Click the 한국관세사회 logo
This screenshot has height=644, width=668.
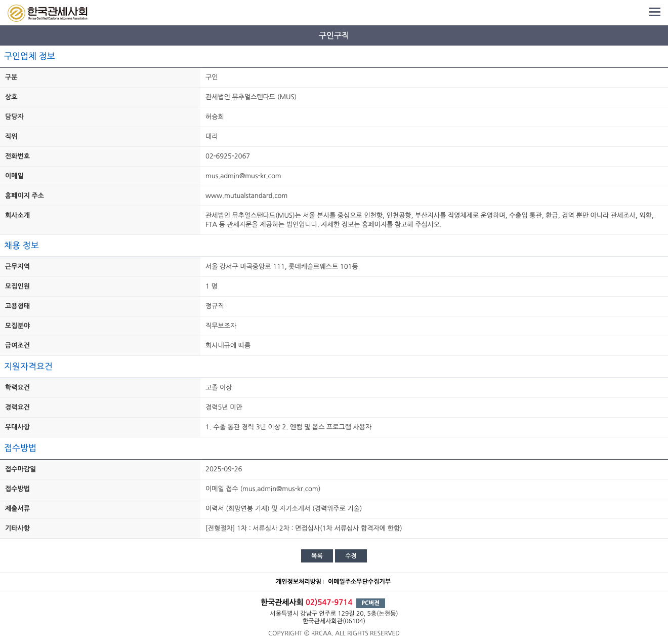[48, 13]
